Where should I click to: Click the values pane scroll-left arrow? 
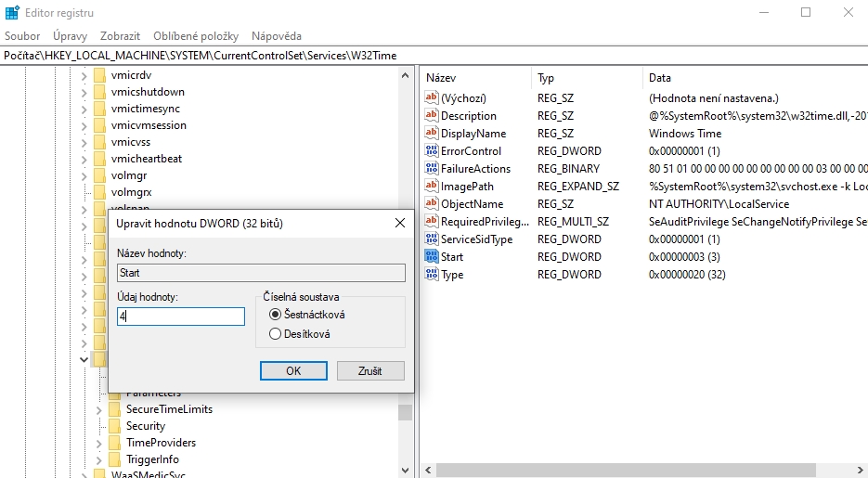[428, 471]
